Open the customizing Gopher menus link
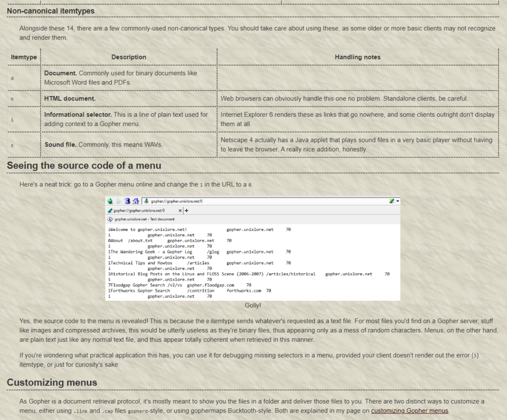507x420 pixels. 409,411
